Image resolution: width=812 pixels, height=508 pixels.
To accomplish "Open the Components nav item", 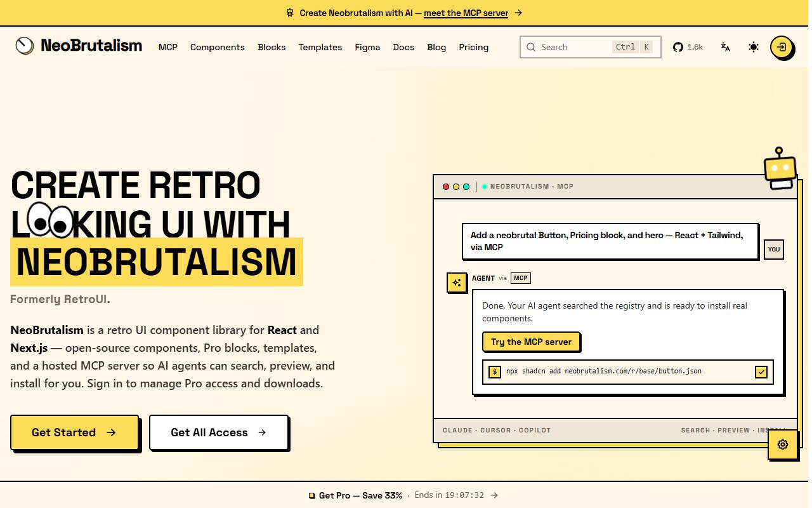I will click(x=218, y=47).
